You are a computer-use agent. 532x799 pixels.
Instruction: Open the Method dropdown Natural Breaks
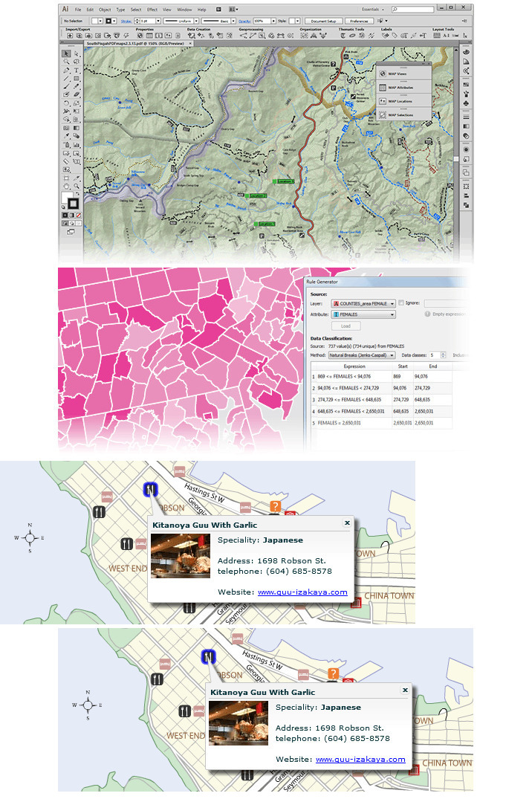tap(362, 355)
